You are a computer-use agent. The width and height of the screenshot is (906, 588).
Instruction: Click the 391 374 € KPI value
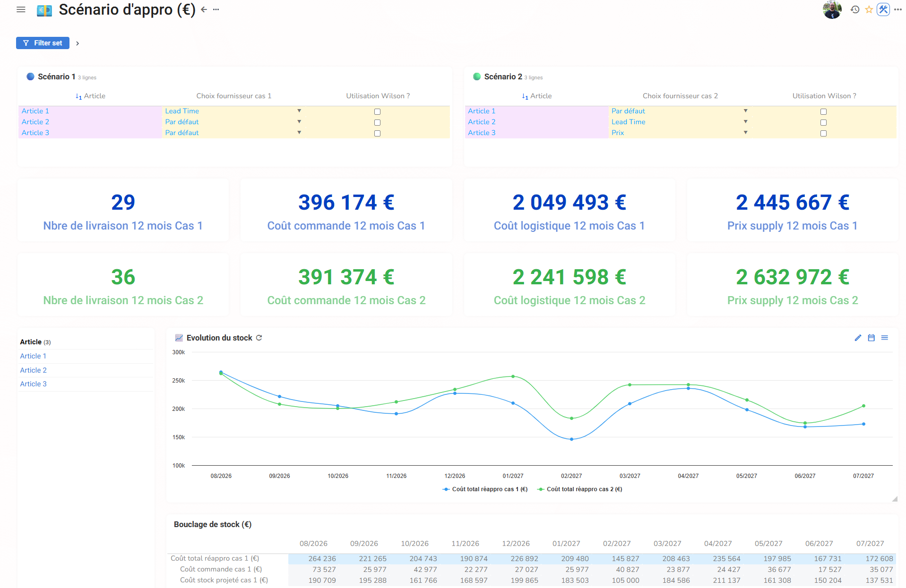pyautogui.click(x=346, y=277)
